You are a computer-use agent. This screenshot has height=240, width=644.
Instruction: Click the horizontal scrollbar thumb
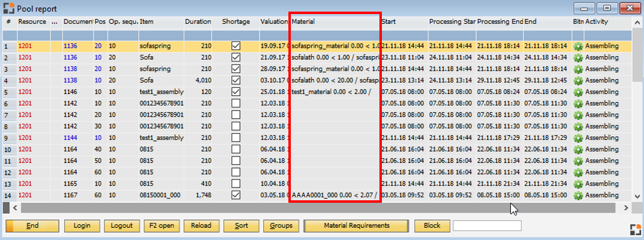click(318, 208)
